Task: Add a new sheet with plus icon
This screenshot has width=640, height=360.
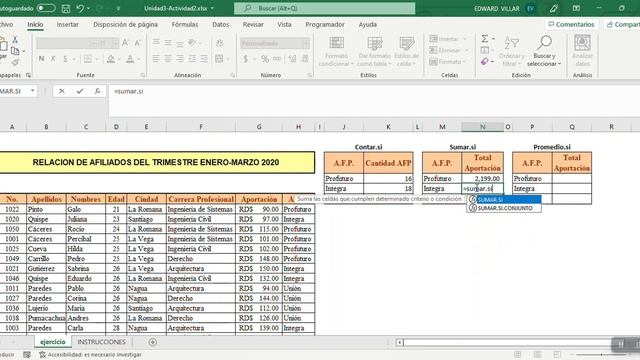Action: (x=153, y=342)
